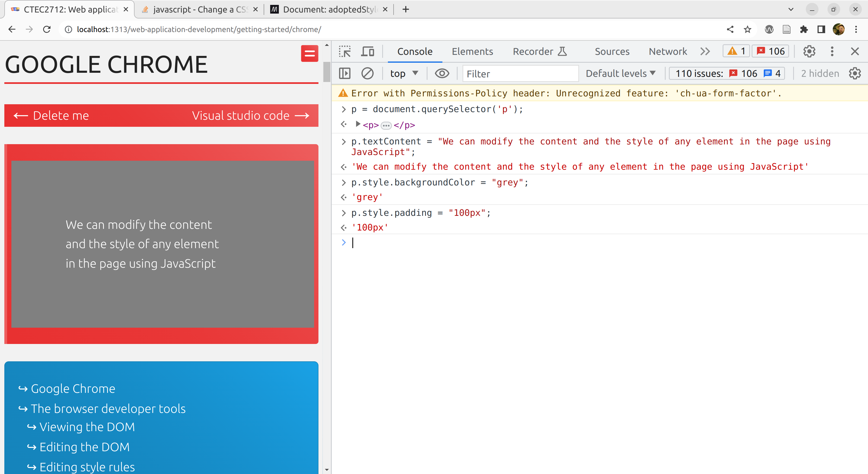
Task: Click the page scrollbar up arrow
Action: coord(327,45)
